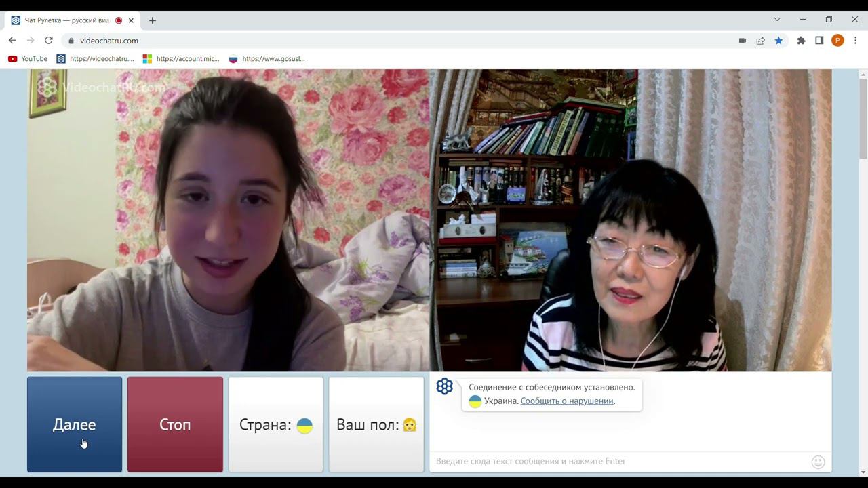
Task: Toggle the bookmark star
Action: [778, 41]
